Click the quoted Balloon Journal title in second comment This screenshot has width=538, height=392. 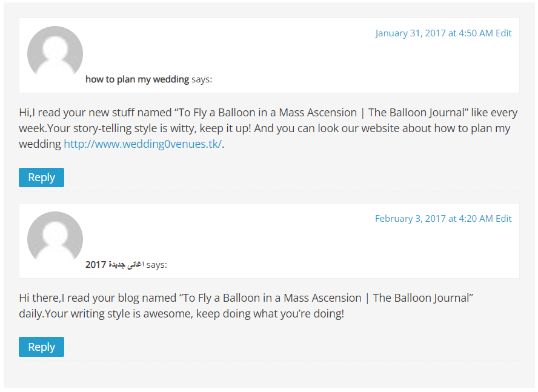[x=326, y=298]
